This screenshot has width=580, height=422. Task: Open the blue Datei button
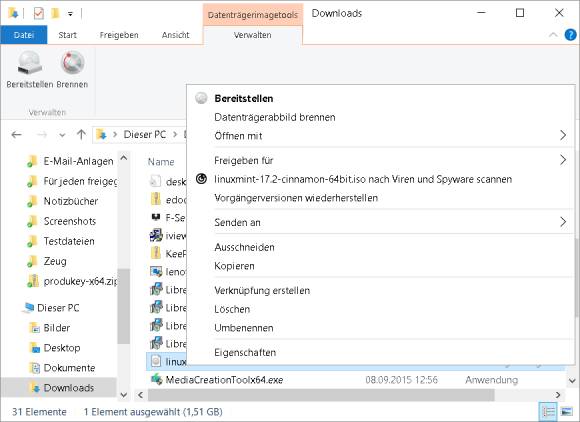(24, 35)
